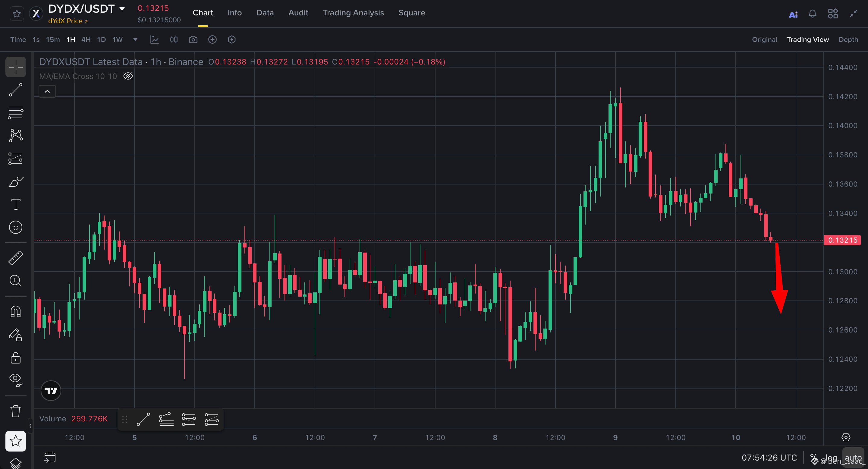
Task: Switch to the Chart tab
Action: click(203, 13)
